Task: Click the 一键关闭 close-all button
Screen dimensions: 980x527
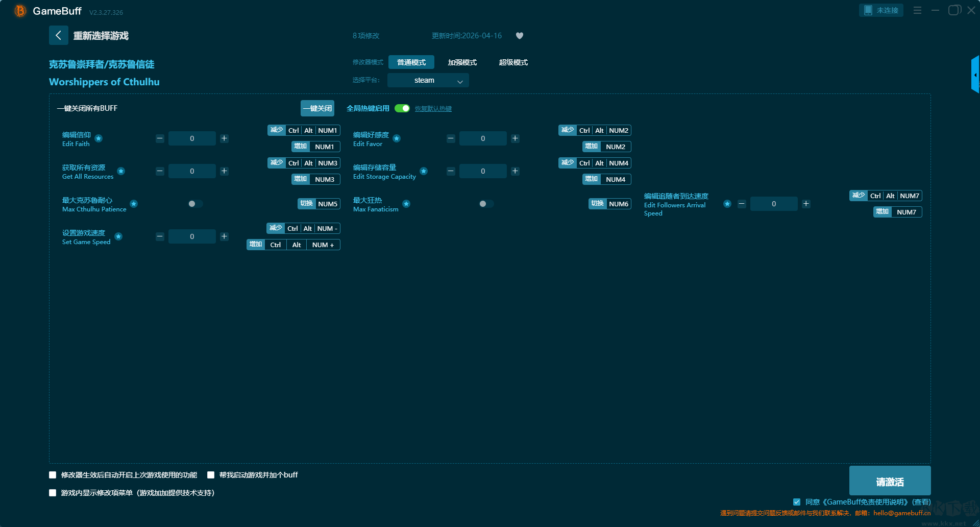Action: [317, 108]
